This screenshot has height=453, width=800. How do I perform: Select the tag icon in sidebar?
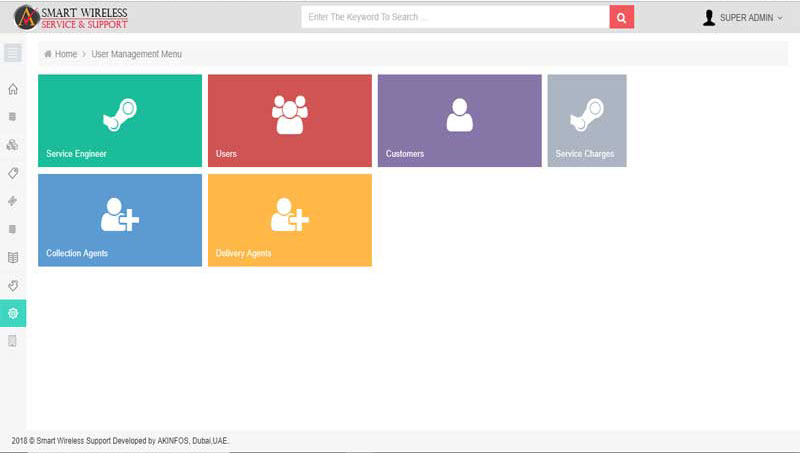(x=13, y=173)
